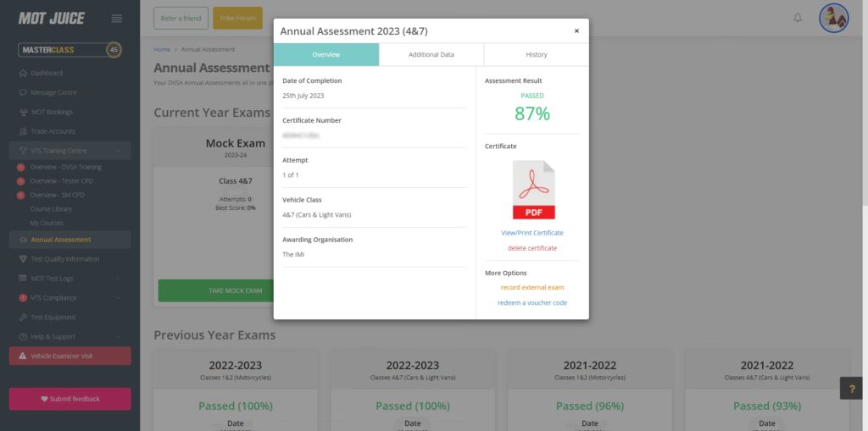Click the user profile avatar

click(833, 18)
